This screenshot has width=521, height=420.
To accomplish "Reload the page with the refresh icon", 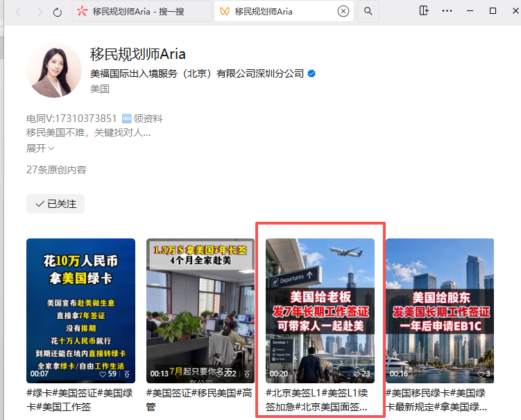I will tap(58, 12).
